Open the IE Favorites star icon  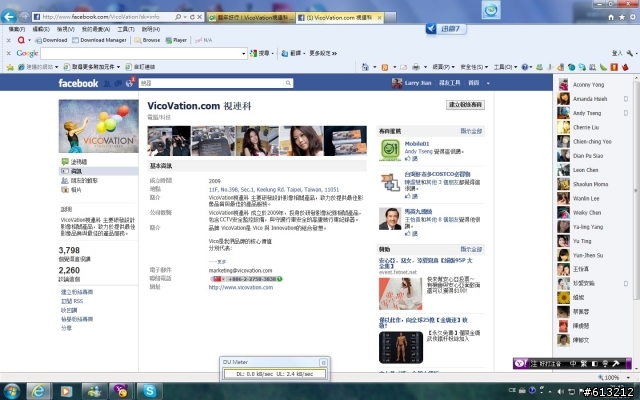[x=622, y=17]
